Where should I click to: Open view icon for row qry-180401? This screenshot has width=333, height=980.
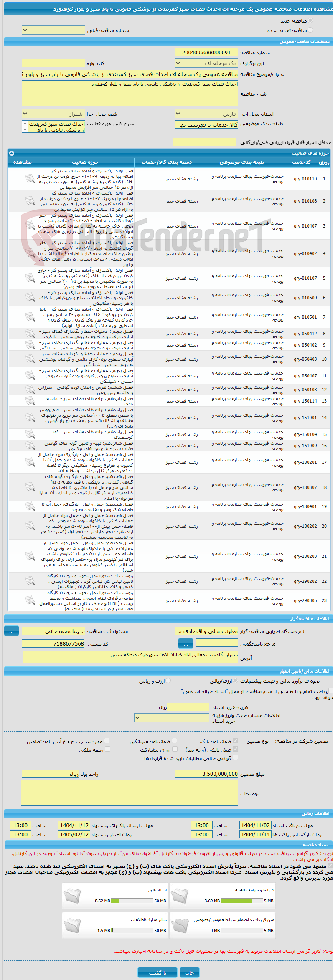[x=30, y=506]
